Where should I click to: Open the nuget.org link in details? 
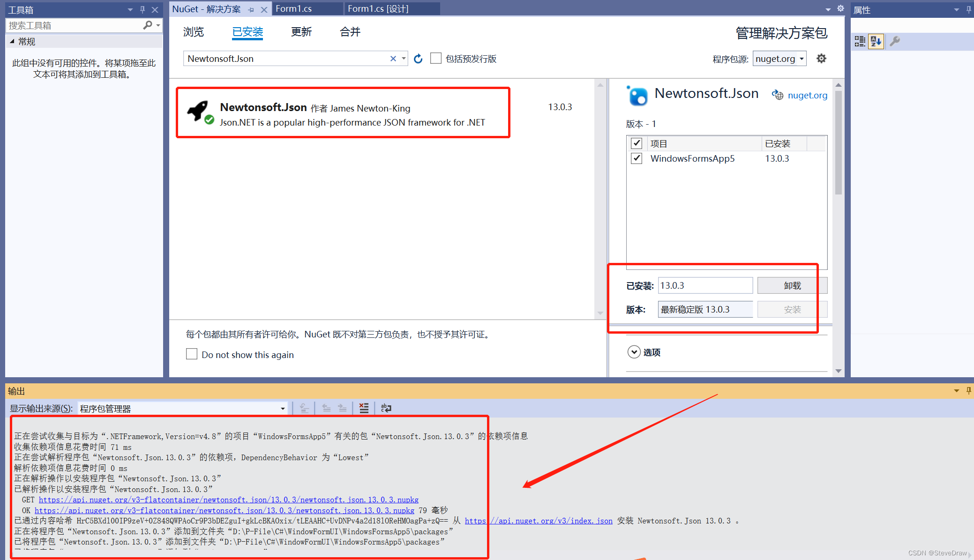point(807,95)
